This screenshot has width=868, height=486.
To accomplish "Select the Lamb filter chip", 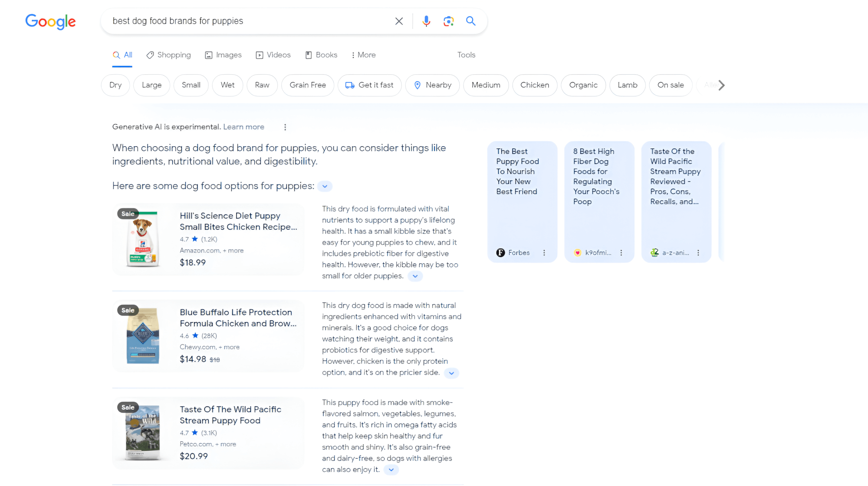I will tap(628, 85).
